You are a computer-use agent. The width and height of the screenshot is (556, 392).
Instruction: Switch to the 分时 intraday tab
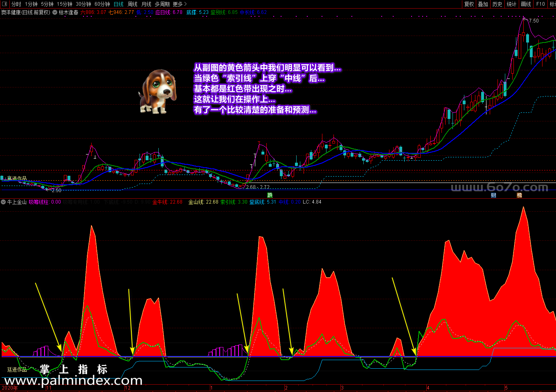click(x=16, y=4)
